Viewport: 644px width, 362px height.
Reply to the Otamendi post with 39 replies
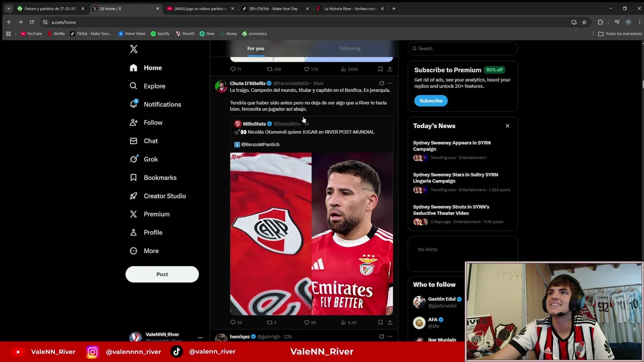[236, 322]
